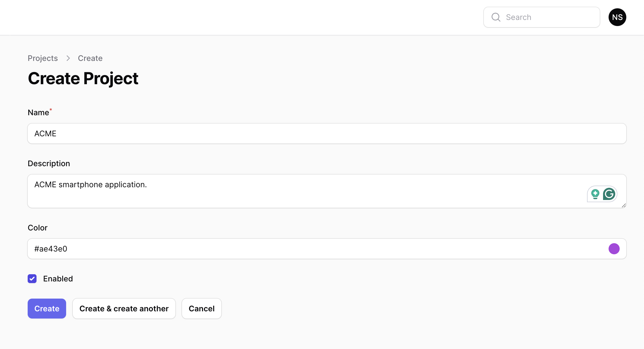Click the Grammarly icon in description field

(609, 194)
